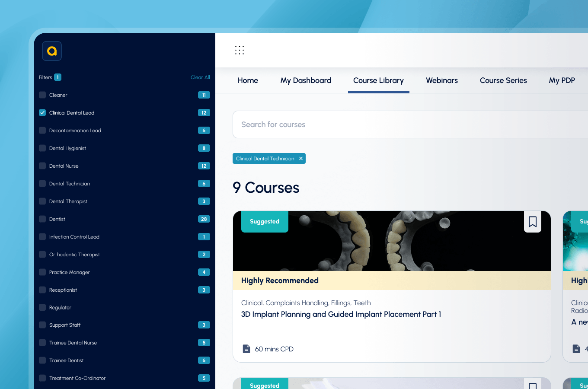588x389 pixels.
Task: Focus the Search for courses field
Action: [x=410, y=124]
